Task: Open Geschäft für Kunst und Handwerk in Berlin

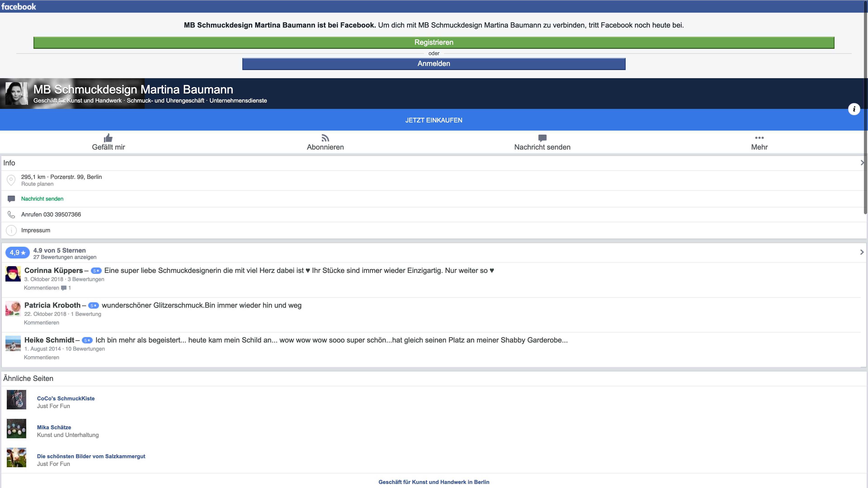Action: click(x=434, y=482)
